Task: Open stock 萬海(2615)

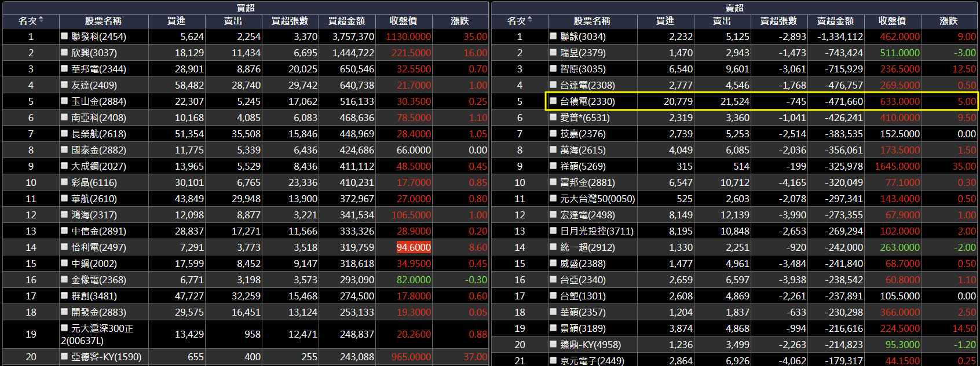Action: (583, 150)
